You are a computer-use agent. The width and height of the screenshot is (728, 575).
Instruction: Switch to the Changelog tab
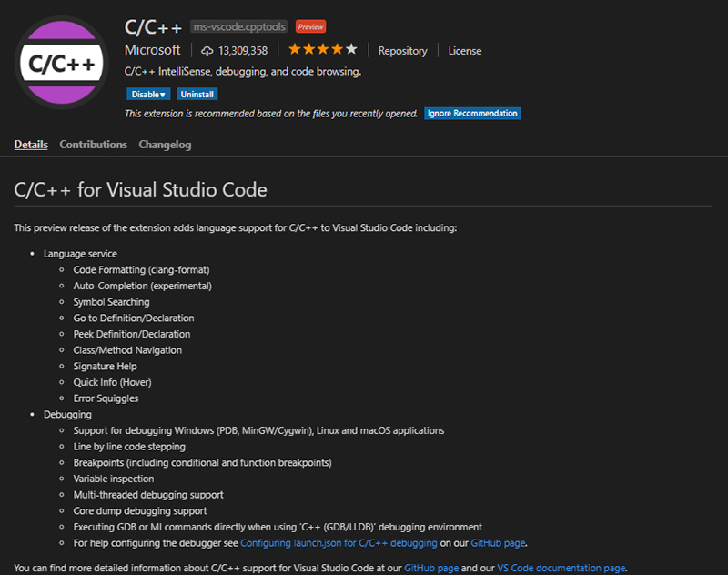tap(165, 144)
